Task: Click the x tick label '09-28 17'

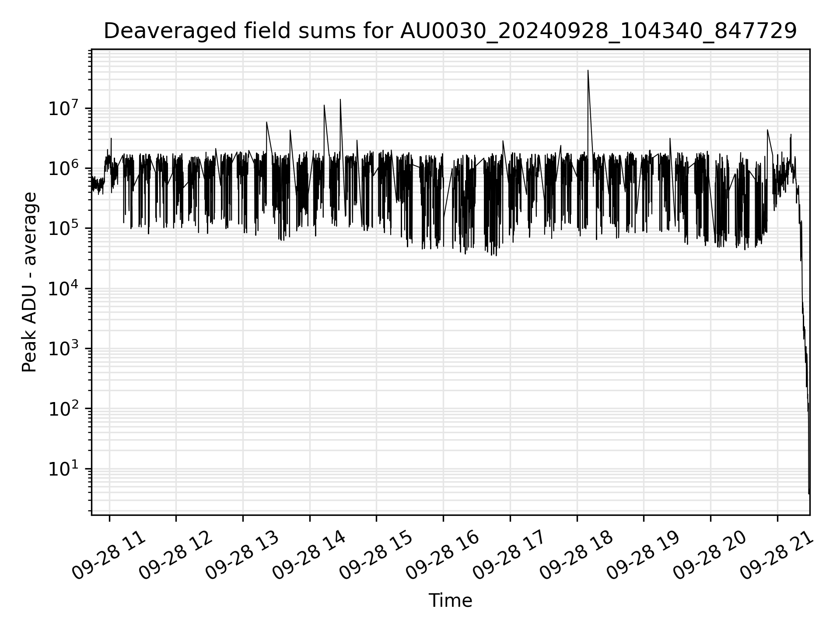Action: [x=510, y=556]
